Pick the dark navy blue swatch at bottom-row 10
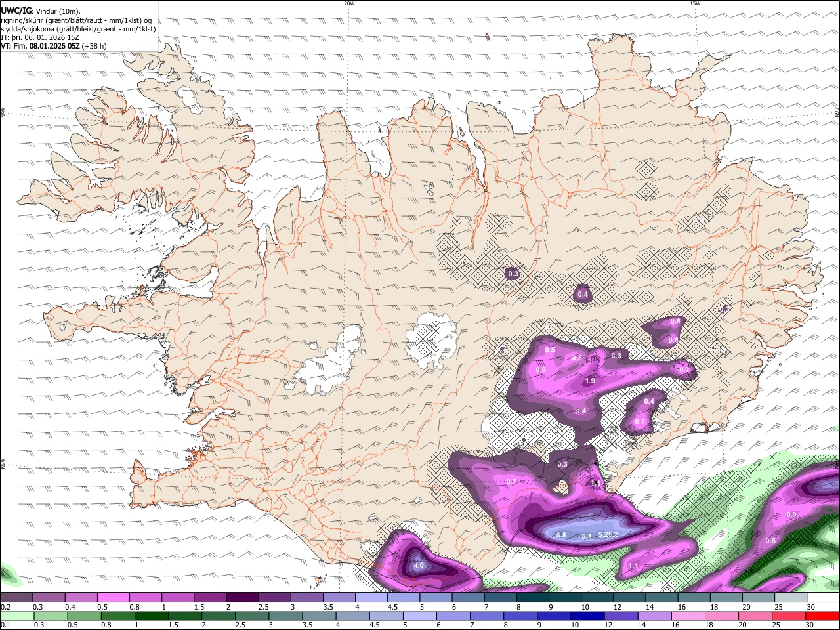 click(x=586, y=616)
